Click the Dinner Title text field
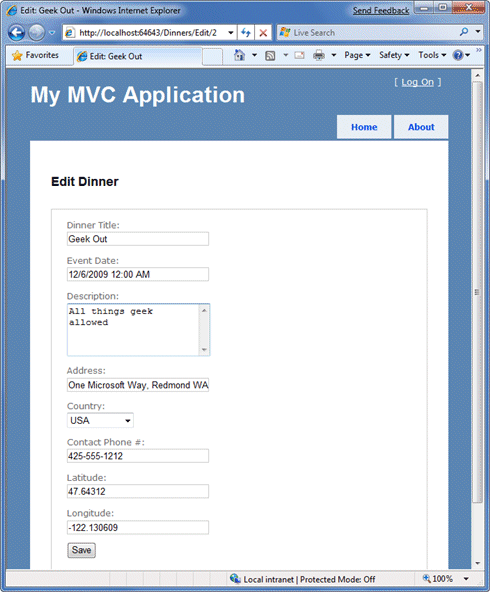Image resolution: width=490 pixels, height=592 pixels. tap(138, 239)
